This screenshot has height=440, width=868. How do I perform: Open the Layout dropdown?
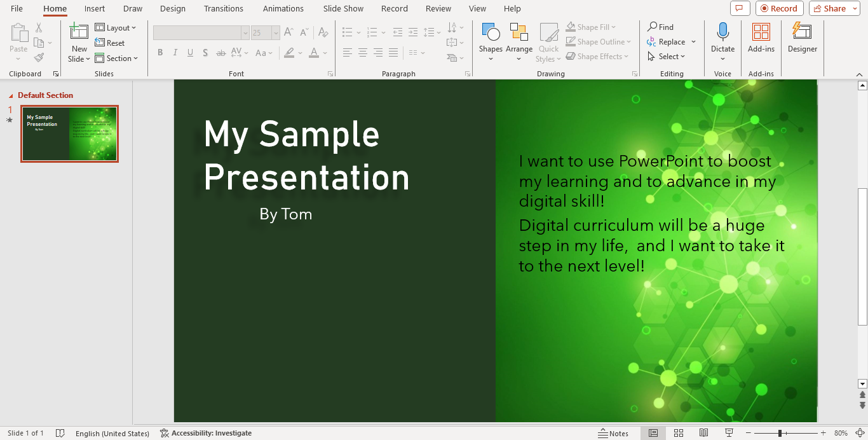point(116,27)
